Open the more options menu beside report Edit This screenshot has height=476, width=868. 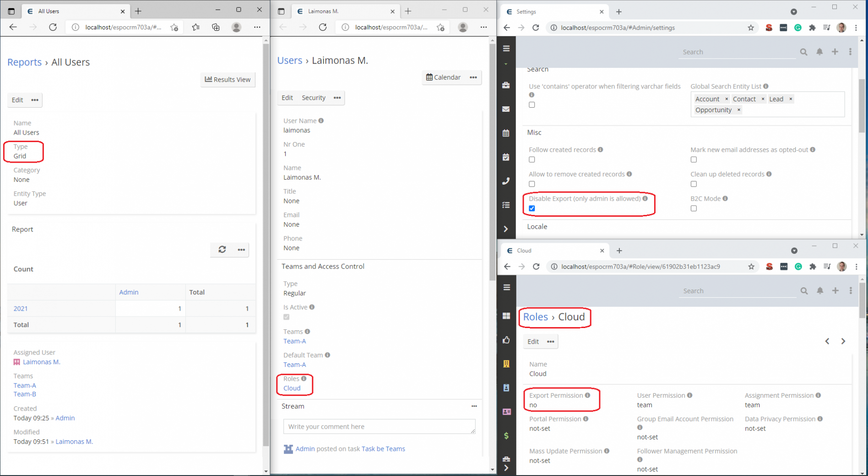35,100
